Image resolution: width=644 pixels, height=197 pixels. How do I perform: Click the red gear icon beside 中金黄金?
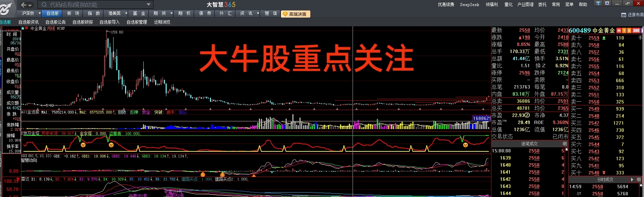[x=27, y=28]
